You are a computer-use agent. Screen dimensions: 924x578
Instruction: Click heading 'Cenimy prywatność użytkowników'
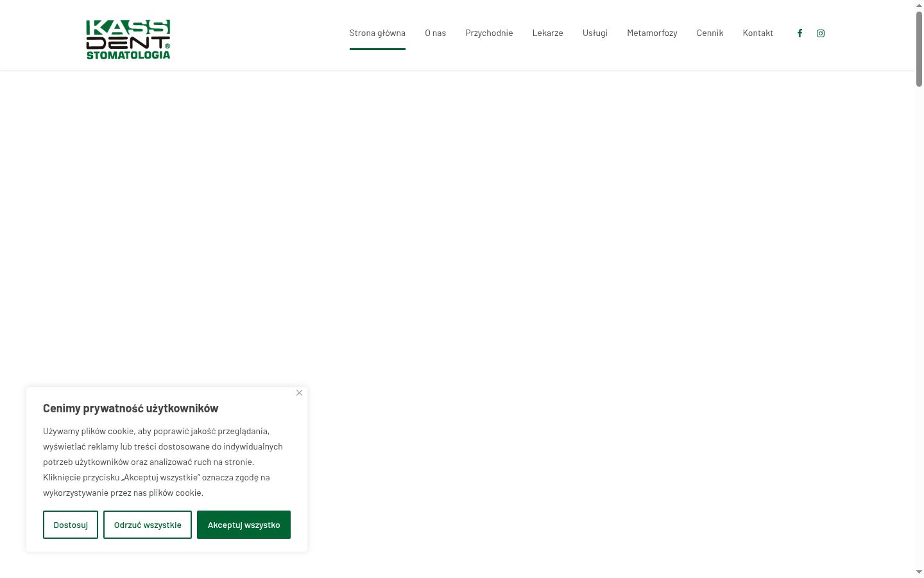point(131,408)
